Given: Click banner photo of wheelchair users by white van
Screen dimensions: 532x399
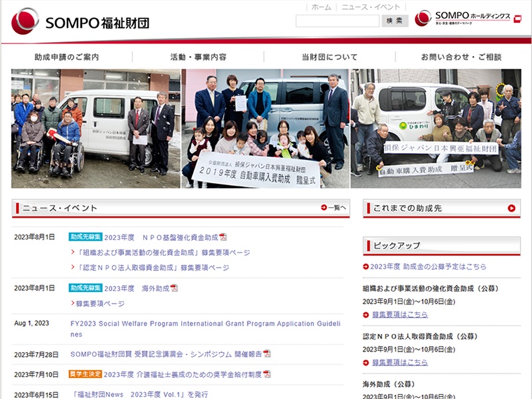Looking at the screenshot, I should (x=96, y=128).
